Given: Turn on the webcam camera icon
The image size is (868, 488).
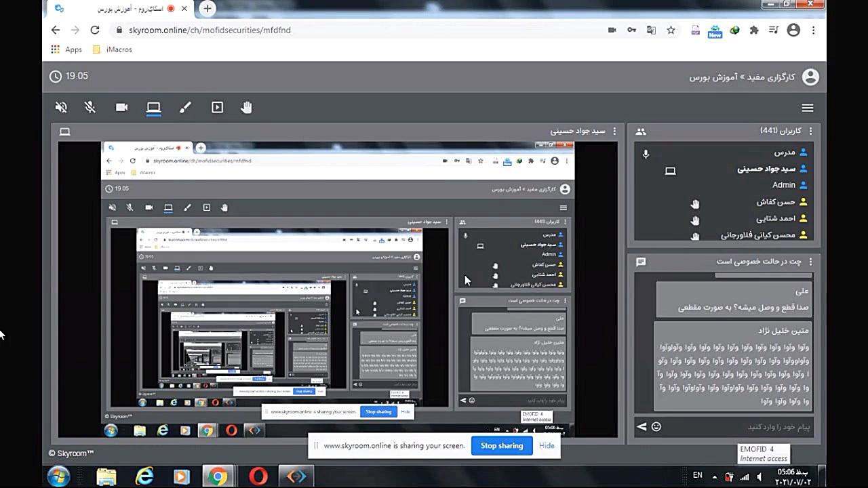Looking at the screenshot, I should pos(122,107).
